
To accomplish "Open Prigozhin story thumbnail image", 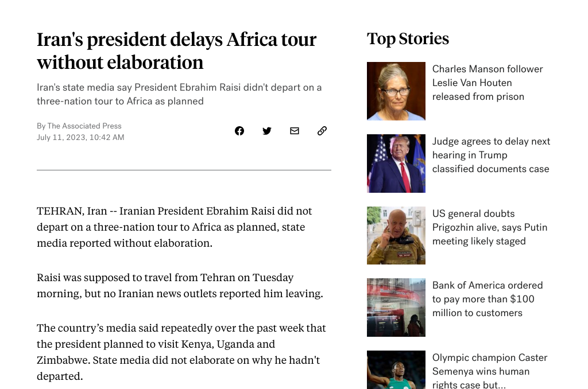I will (x=396, y=235).
